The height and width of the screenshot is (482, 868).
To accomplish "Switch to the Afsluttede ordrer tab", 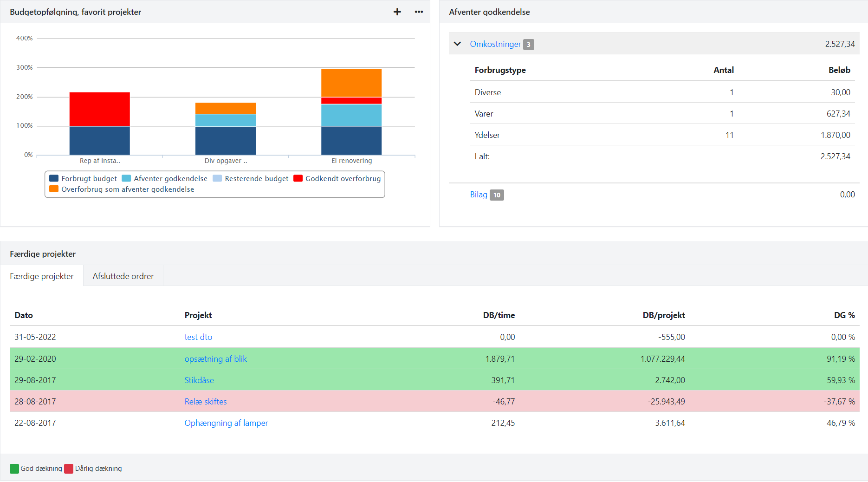I will (123, 276).
